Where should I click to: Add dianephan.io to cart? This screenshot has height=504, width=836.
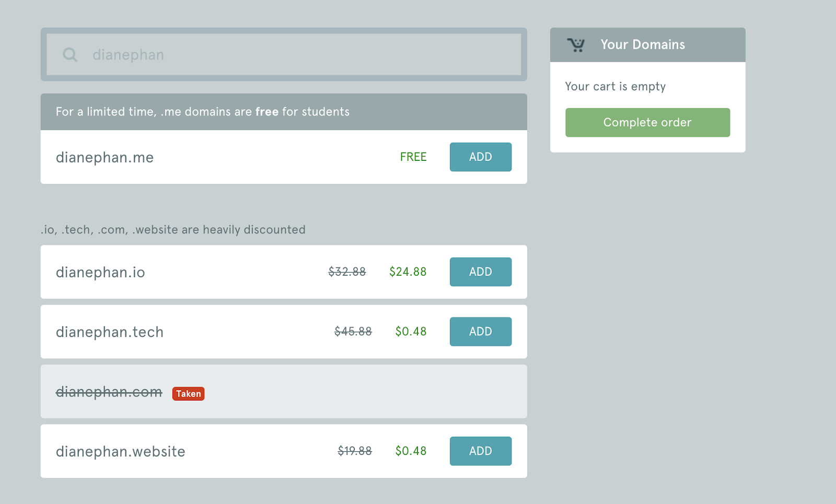pyautogui.click(x=481, y=272)
